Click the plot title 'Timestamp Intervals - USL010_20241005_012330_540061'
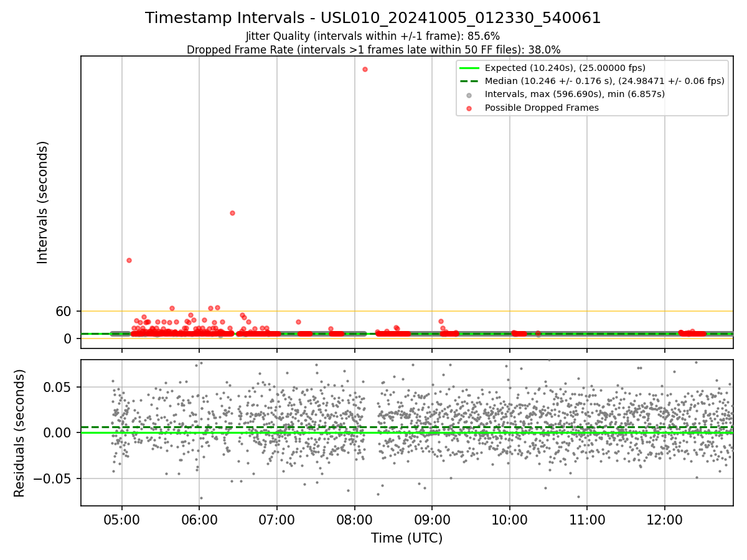The image size is (747, 560). pos(373,18)
